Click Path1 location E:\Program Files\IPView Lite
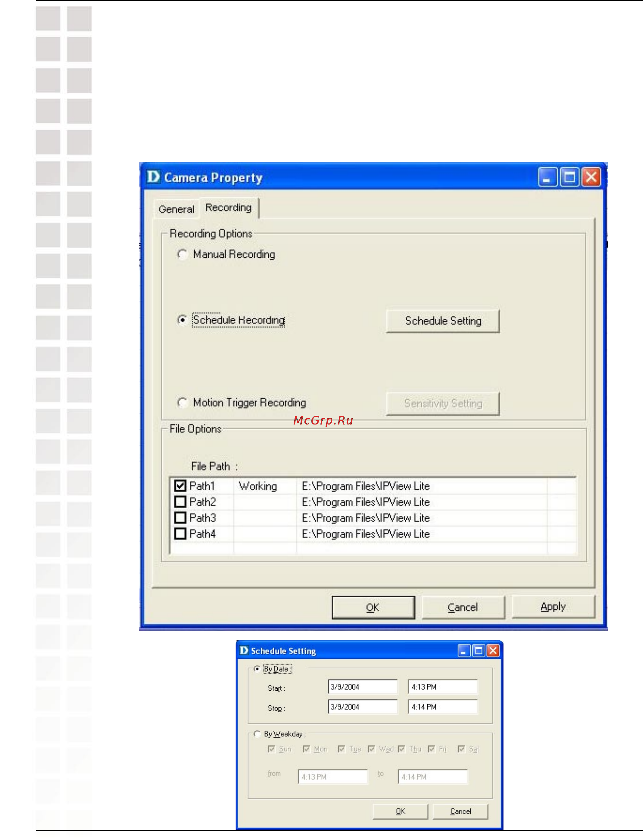The width and height of the screenshot is (643, 840). pyautogui.click(x=366, y=486)
